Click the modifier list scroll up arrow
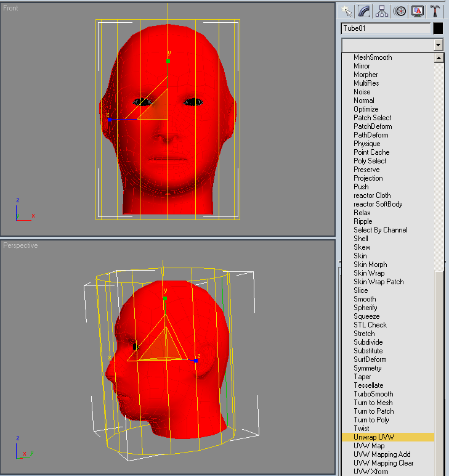Image resolution: width=449 pixels, height=476 pixels. 439,59
